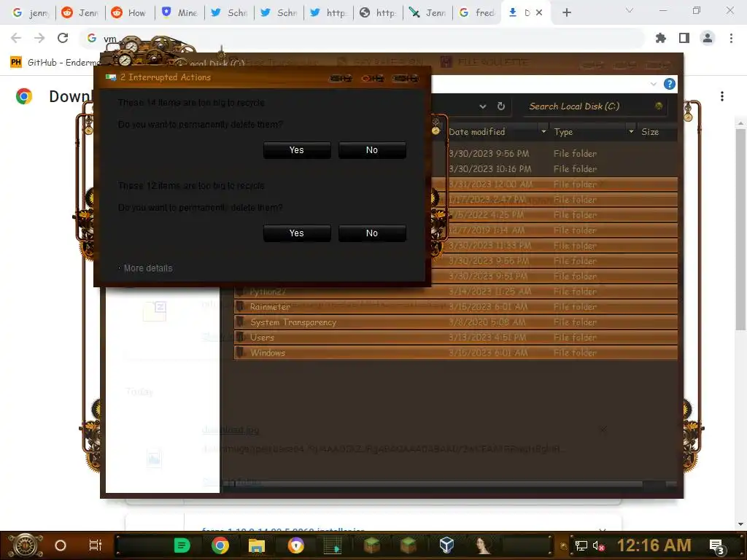The image size is (747, 560).
Task: Click No for the 14 items prompt
Action: point(372,150)
